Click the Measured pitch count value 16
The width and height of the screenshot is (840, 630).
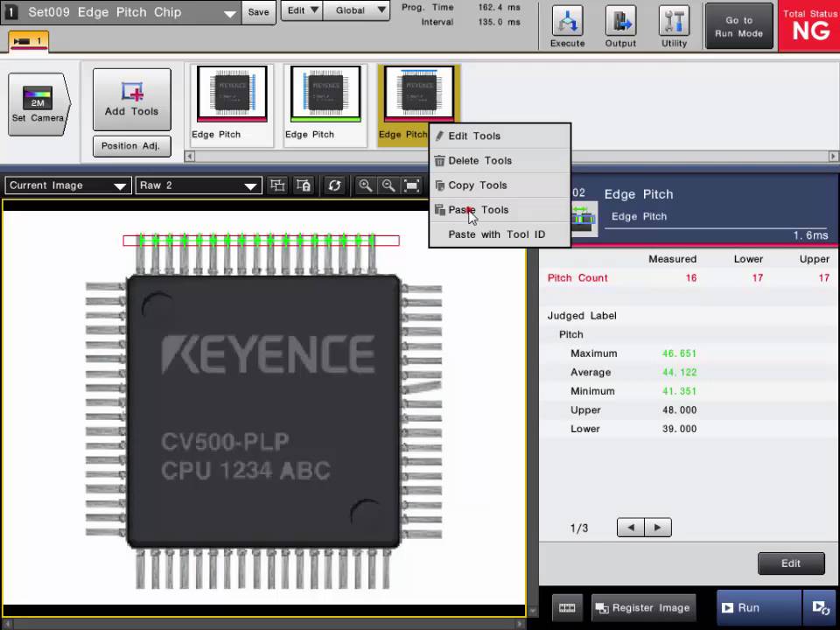(691, 278)
